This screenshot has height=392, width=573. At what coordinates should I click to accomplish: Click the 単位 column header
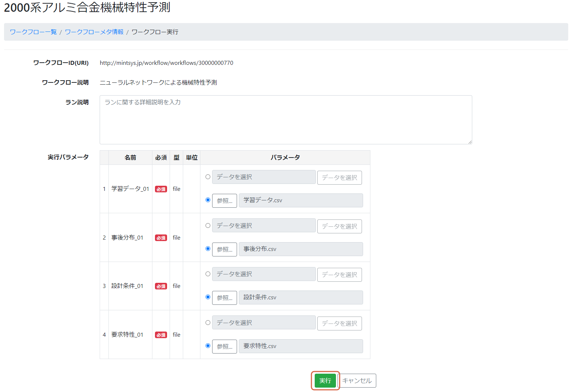(192, 158)
